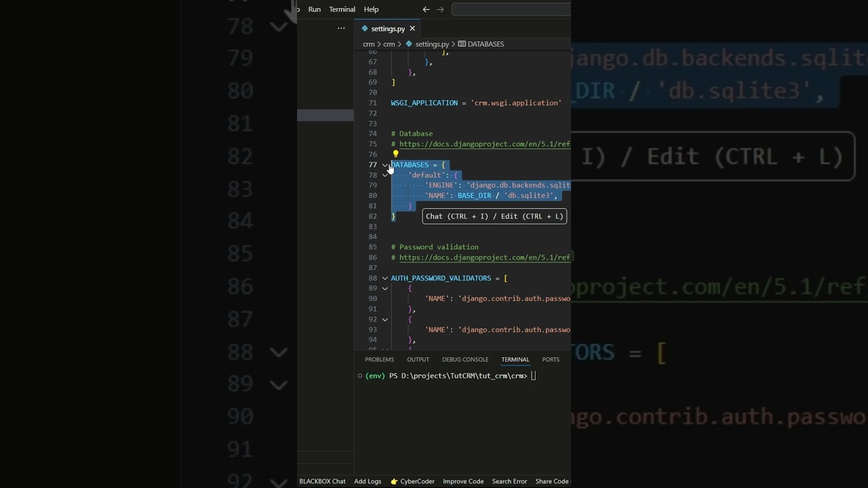Open CyberCoder from status bar

[x=412, y=481]
